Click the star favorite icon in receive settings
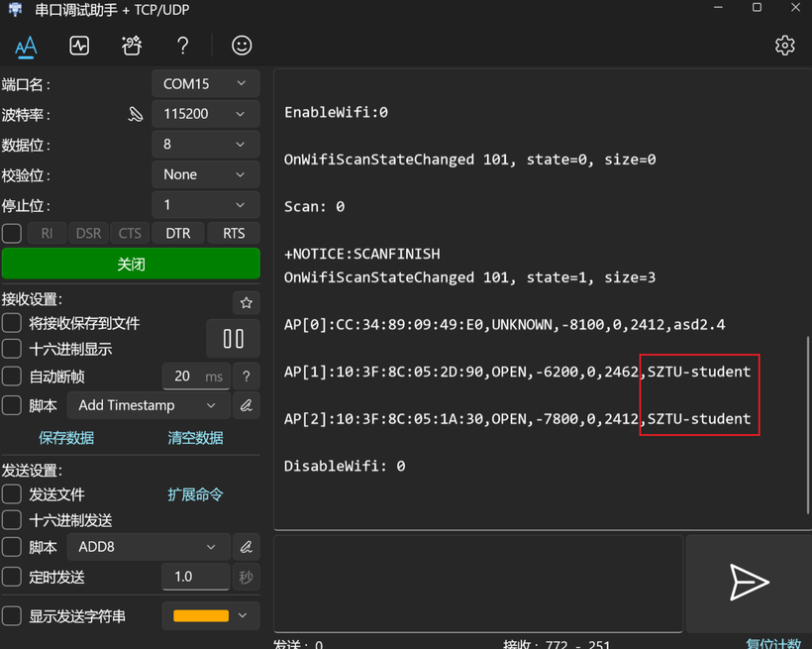Screen dimensions: 812x649 point(246,302)
